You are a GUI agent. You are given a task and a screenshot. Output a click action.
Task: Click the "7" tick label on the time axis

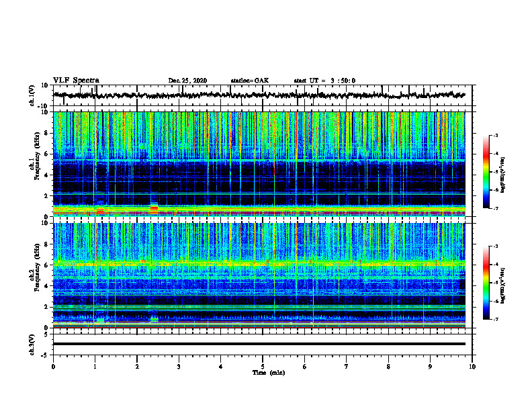347,367
